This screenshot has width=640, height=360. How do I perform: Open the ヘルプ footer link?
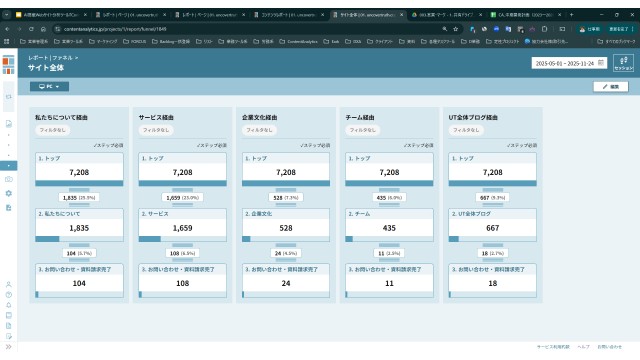tap(583, 347)
